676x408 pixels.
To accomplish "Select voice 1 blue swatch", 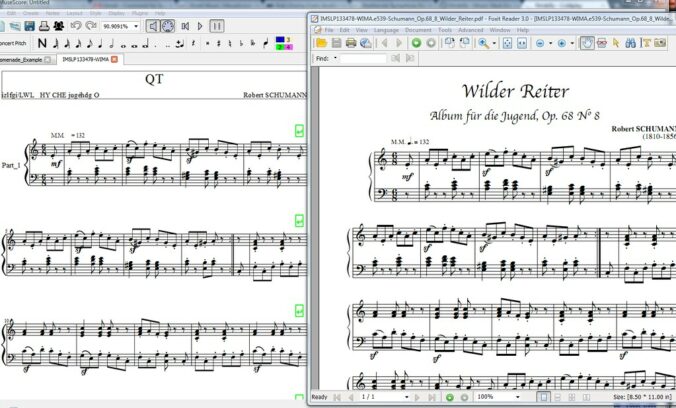I will coord(280,40).
